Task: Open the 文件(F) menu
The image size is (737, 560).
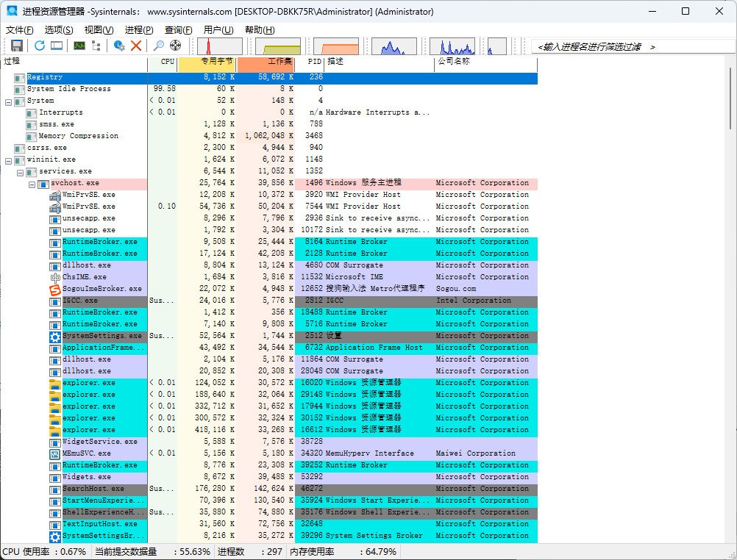Action: coord(19,30)
